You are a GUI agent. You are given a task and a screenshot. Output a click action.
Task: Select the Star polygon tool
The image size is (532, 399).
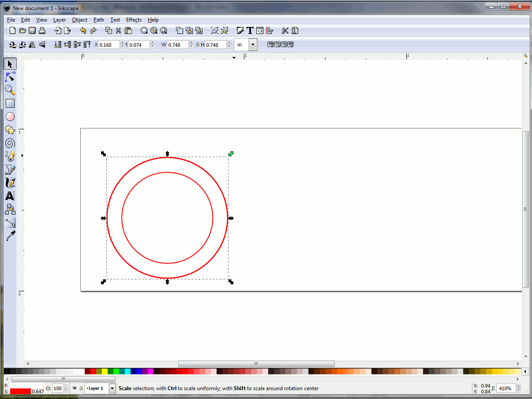[10, 130]
